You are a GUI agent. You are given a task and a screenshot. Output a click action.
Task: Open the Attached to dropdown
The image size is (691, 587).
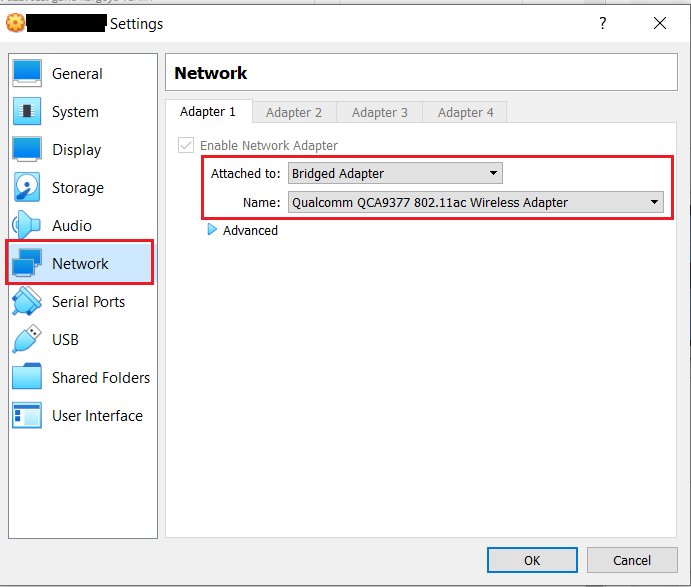click(x=394, y=173)
